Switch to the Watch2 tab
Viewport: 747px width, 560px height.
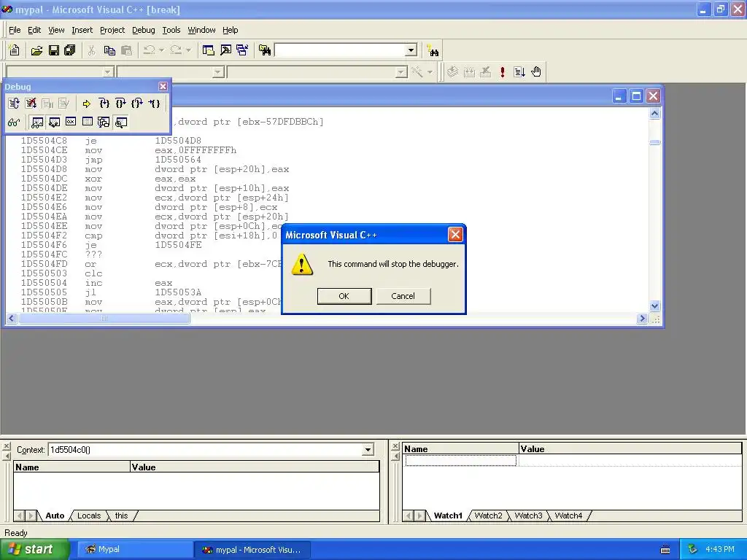click(488, 516)
